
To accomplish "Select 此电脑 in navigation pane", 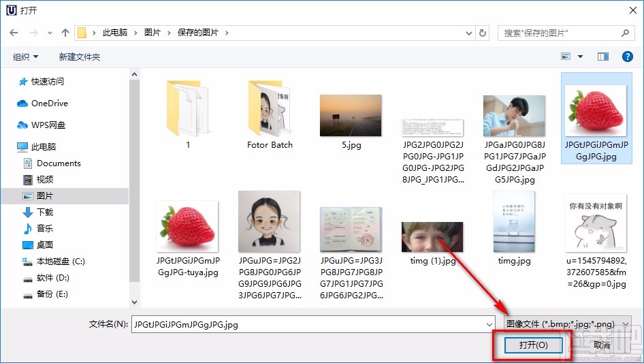I will pos(37,146).
